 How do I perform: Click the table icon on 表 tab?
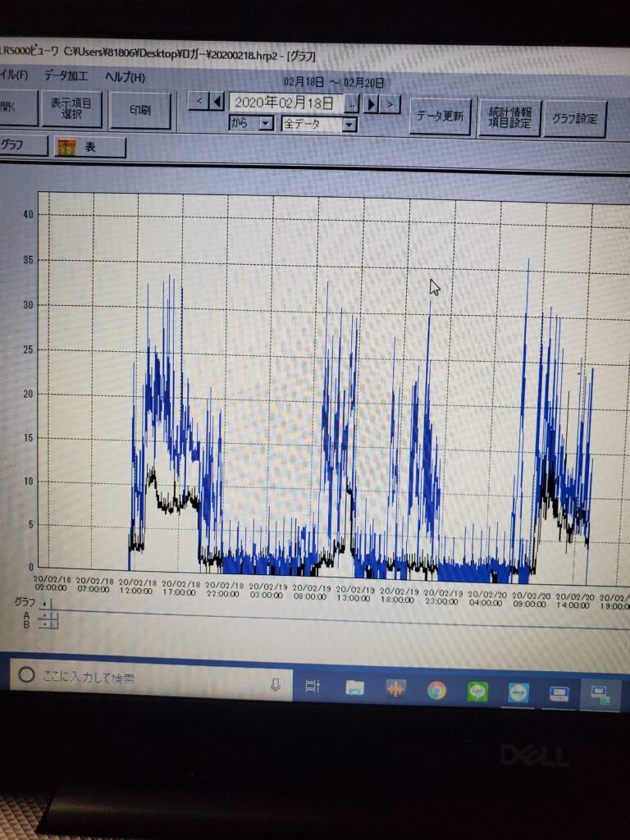[x=66, y=148]
